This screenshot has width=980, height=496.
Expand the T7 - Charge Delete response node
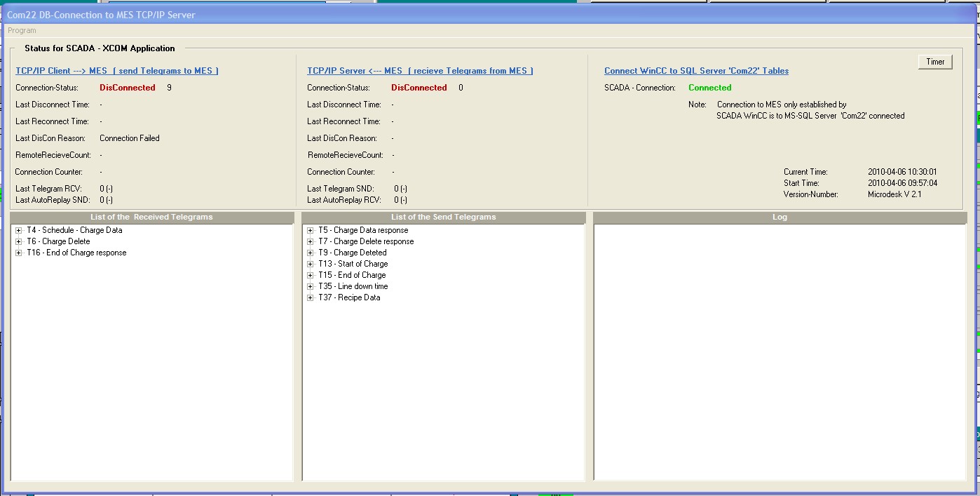click(311, 241)
